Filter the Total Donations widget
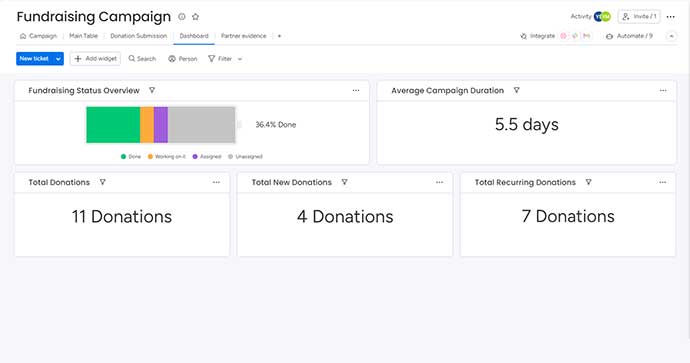This screenshot has height=363, width=690. (103, 182)
